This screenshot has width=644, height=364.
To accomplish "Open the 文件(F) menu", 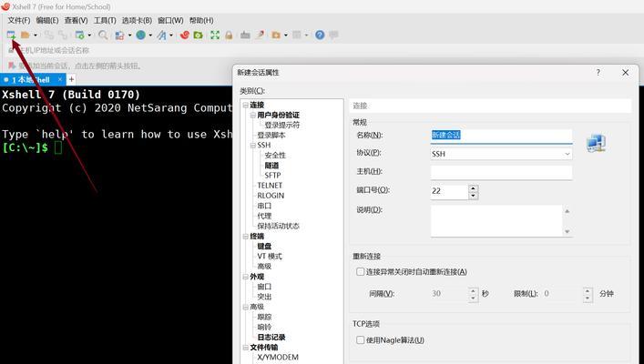I will coord(19,20).
